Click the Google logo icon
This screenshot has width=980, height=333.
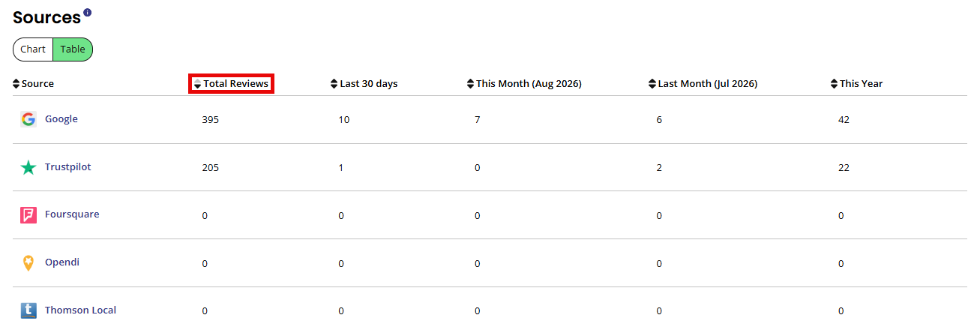pyautogui.click(x=28, y=119)
